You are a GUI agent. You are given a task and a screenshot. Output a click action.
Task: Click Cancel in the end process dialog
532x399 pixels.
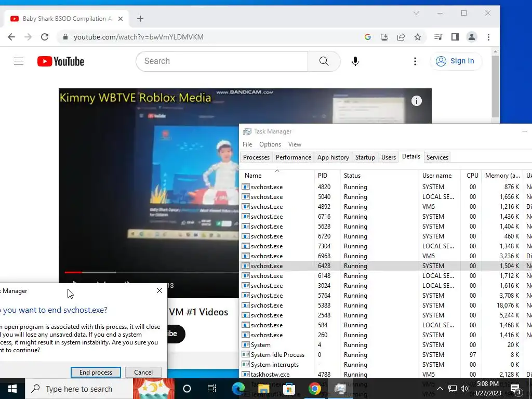143,372
